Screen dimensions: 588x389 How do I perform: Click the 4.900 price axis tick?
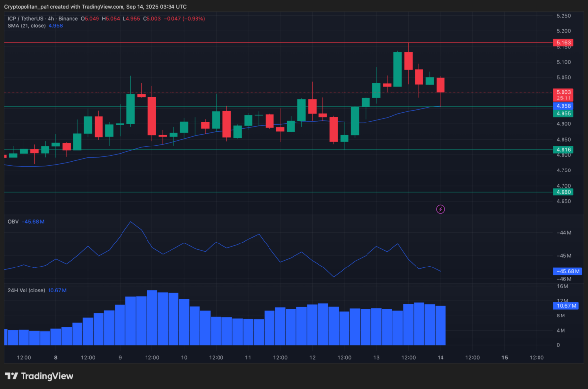[563, 124]
